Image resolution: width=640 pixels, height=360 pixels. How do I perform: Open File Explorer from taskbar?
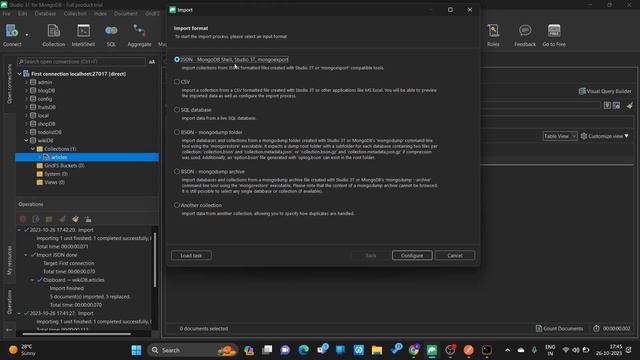pos(377,350)
